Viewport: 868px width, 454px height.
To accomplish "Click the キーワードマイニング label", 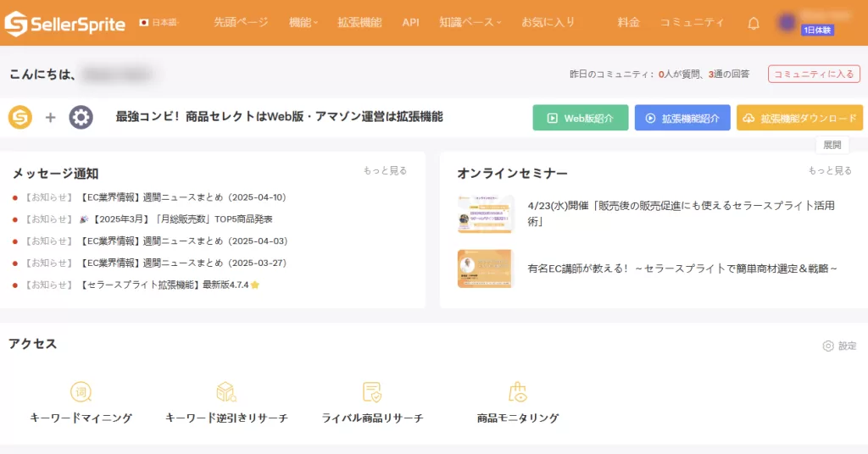I will click(81, 418).
